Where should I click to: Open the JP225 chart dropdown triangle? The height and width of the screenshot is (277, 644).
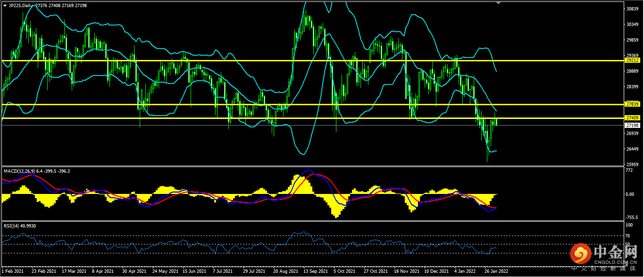click(x=5, y=6)
